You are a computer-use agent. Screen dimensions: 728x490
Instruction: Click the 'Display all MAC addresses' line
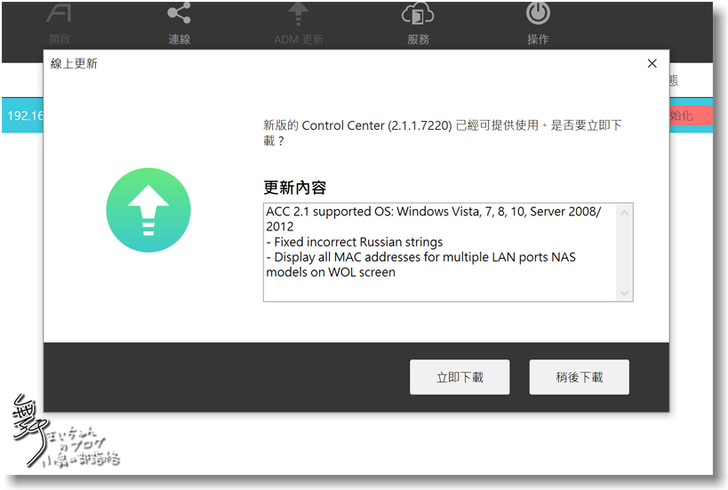click(x=421, y=264)
